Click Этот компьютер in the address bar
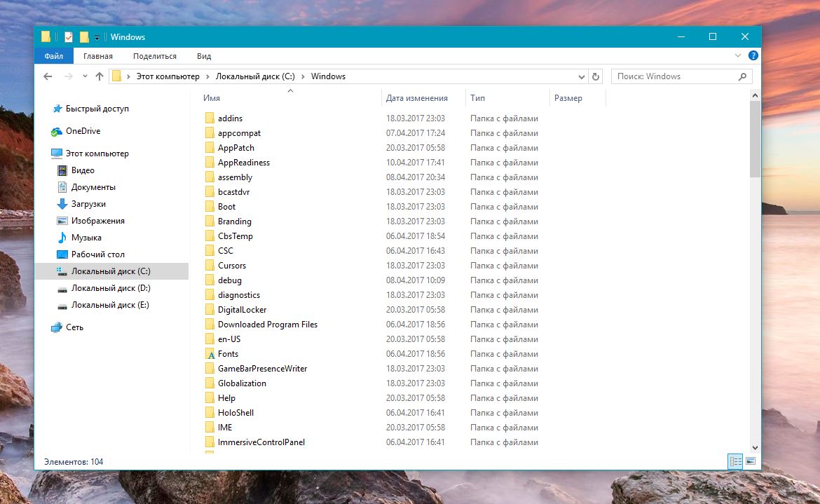 (x=168, y=76)
